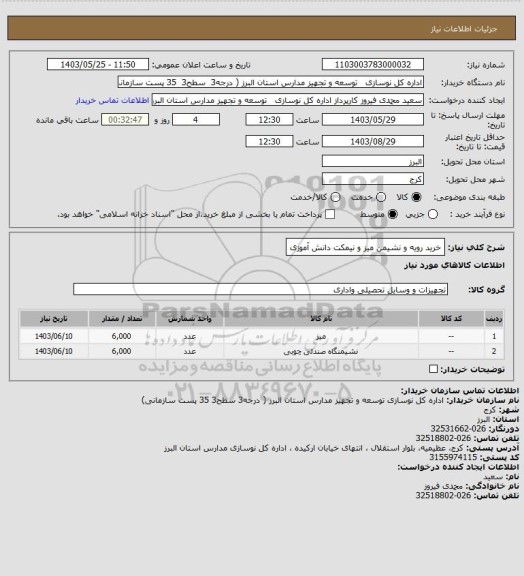Choose the جزیی purchase type radio
Screen dimensions: 524x576
click(x=433, y=215)
